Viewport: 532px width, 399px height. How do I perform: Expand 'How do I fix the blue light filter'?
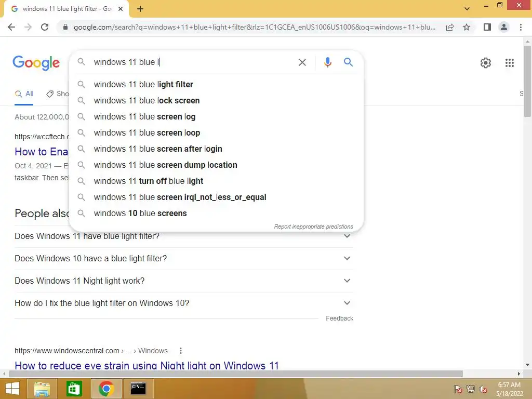tap(184, 303)
